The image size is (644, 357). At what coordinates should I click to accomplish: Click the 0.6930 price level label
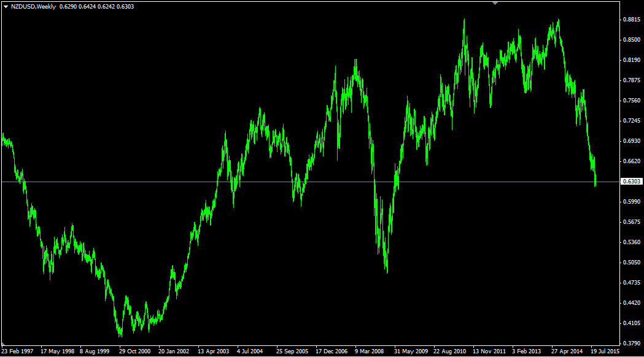[632, 140]
